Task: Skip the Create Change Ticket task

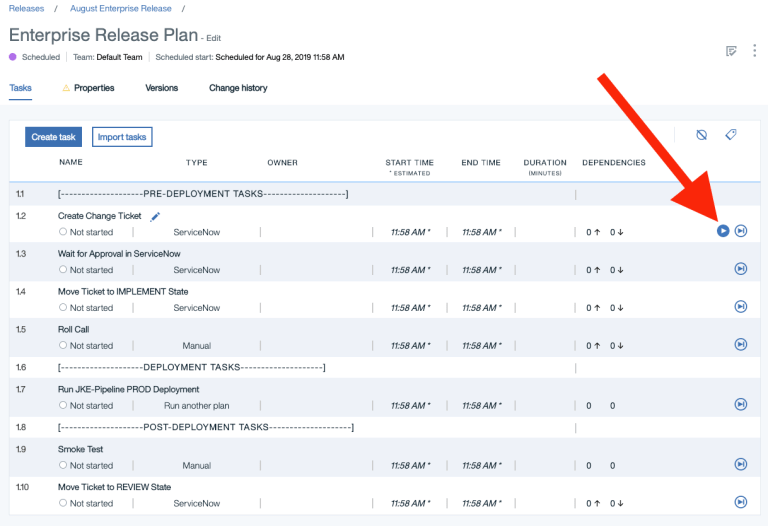Action: tap(741, 231)
